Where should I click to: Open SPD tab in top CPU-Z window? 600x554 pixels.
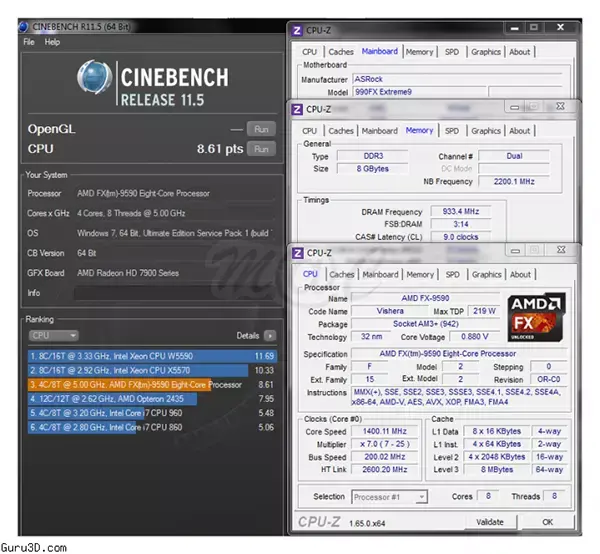pyautogui.click(x=452, y=52)
